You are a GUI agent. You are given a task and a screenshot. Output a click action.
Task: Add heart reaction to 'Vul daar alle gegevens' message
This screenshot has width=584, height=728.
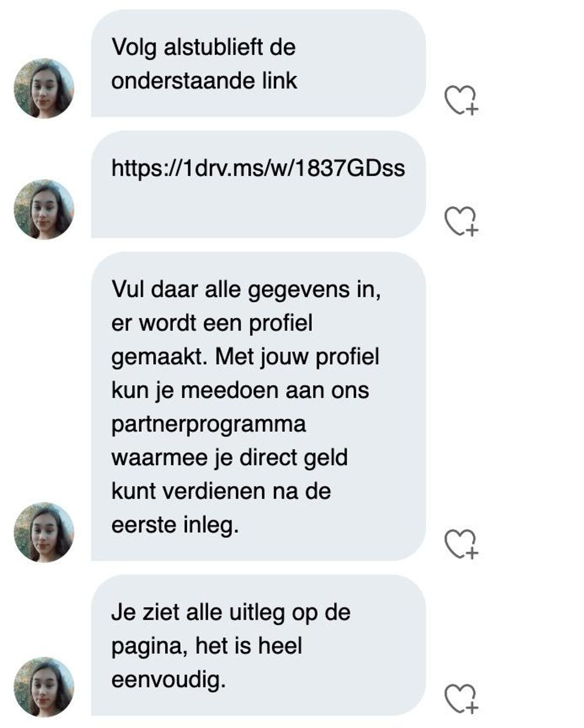(461, 543)
